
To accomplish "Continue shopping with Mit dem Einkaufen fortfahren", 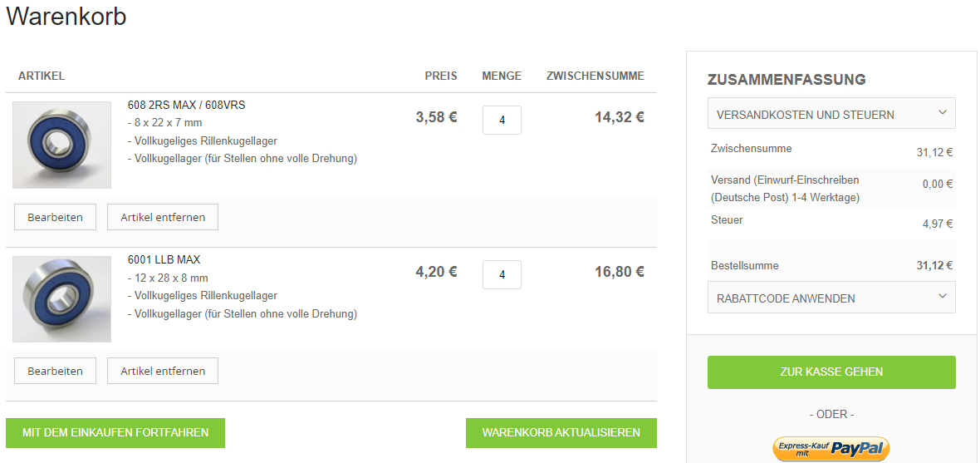I will (115, 433).
